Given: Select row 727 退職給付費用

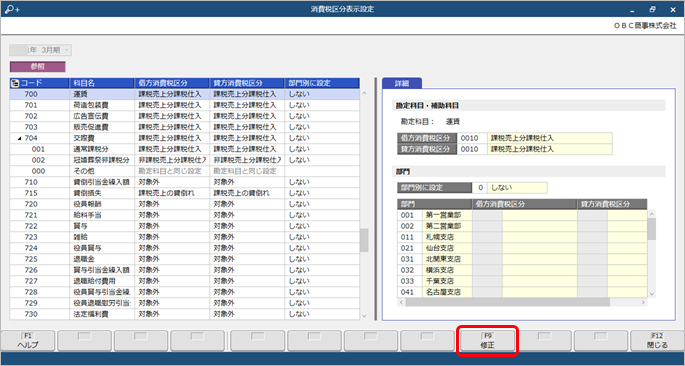Looking at the screenshot, I should click(x=185, y=281).
